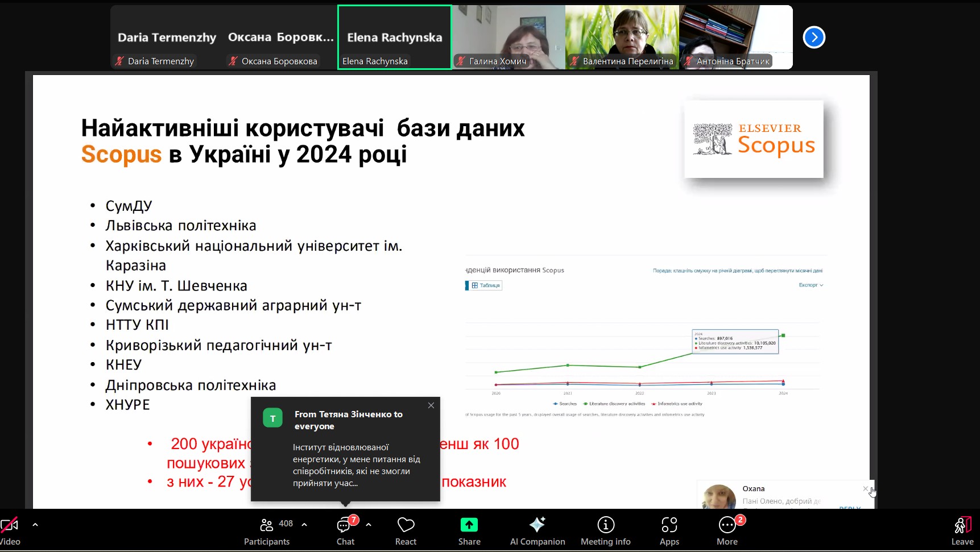This screenshot has height=552, width=980.
Task: Launch AI Companion
Action: pos(537,531)
